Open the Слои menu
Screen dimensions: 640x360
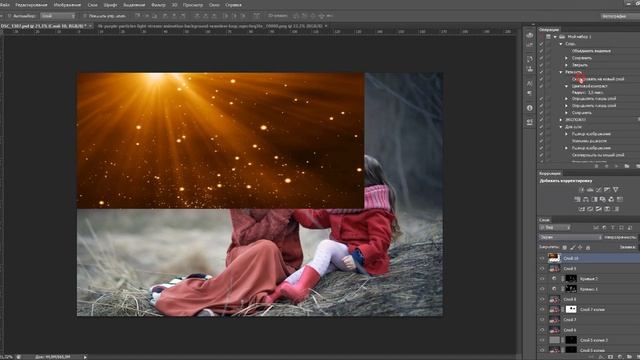[x=93, y=5]
